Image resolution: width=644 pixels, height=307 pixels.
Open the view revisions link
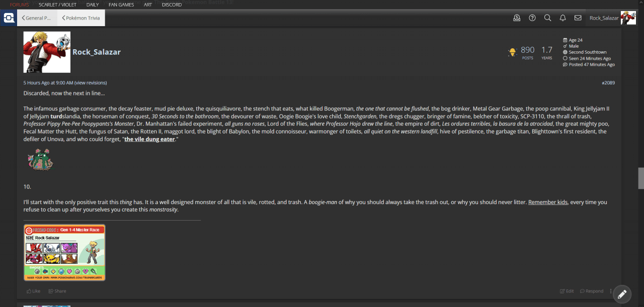91,82
